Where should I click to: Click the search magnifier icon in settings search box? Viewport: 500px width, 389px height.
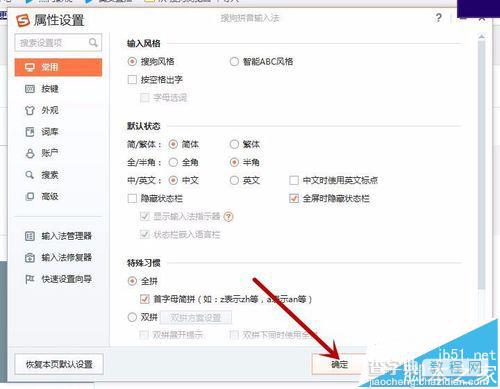pyautogui.click(x=93, y=43)
